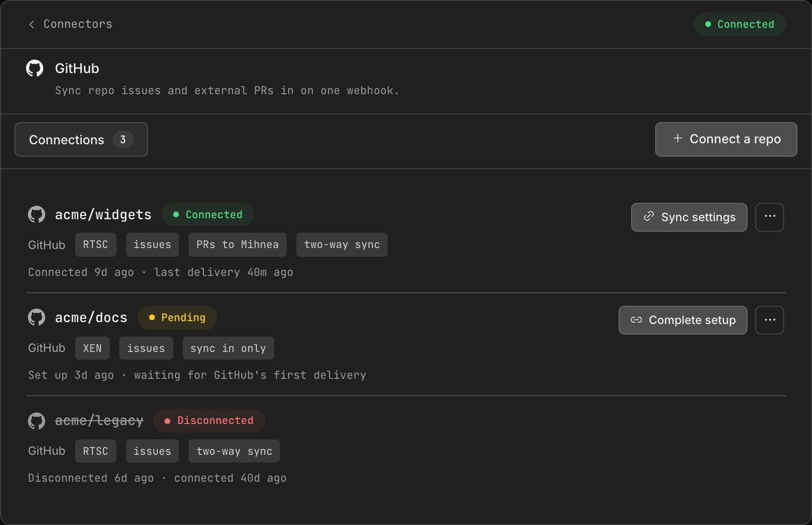
Task: Click the text Connected 9d ago last delivery
Action: (161, 272)
